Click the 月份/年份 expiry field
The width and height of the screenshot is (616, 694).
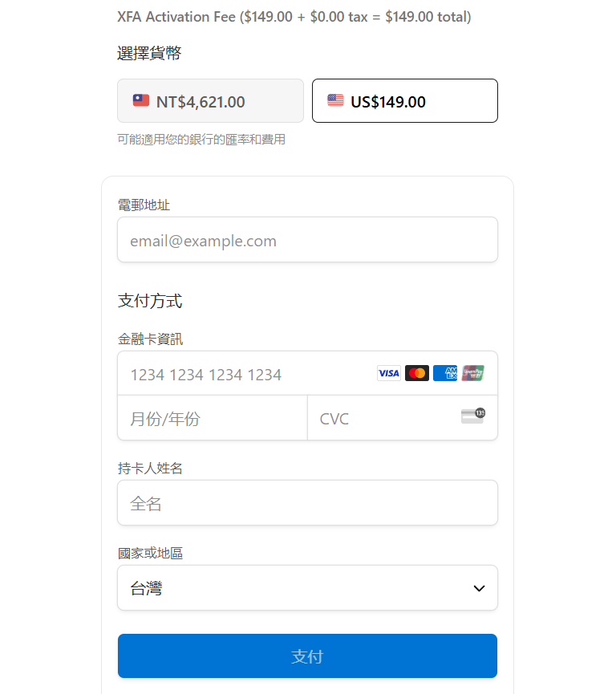[x=213, y=418]
